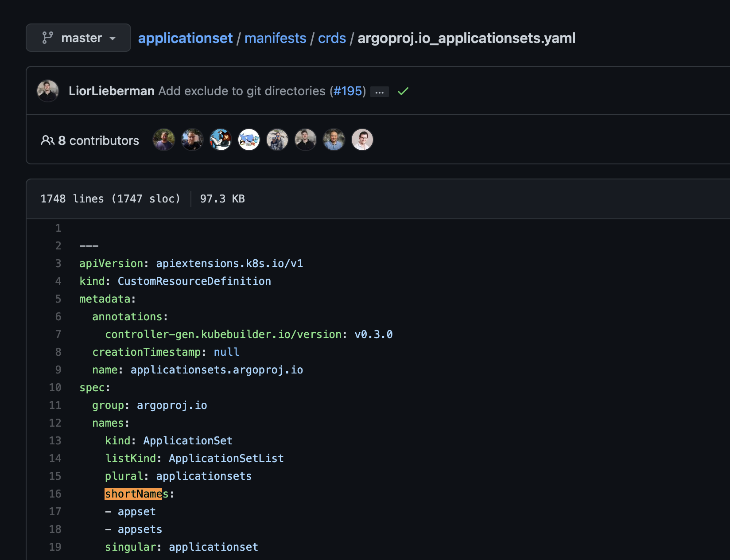Click the green check commit status icon
730x560 pixels.
pyautogui.click(x=403, y=91)
